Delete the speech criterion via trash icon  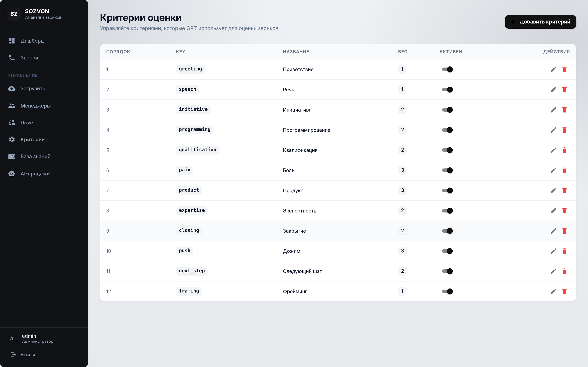click(564, 90)
